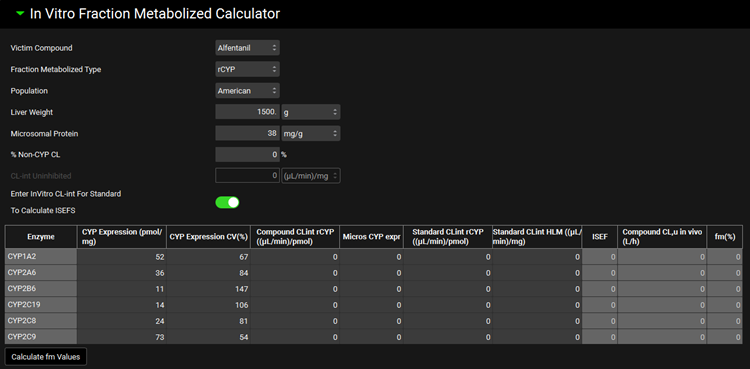Viewport: 750px width, 369px height.
Task: Click CYP2C8 expression CV value 81
Action: (x=209, y=321)
